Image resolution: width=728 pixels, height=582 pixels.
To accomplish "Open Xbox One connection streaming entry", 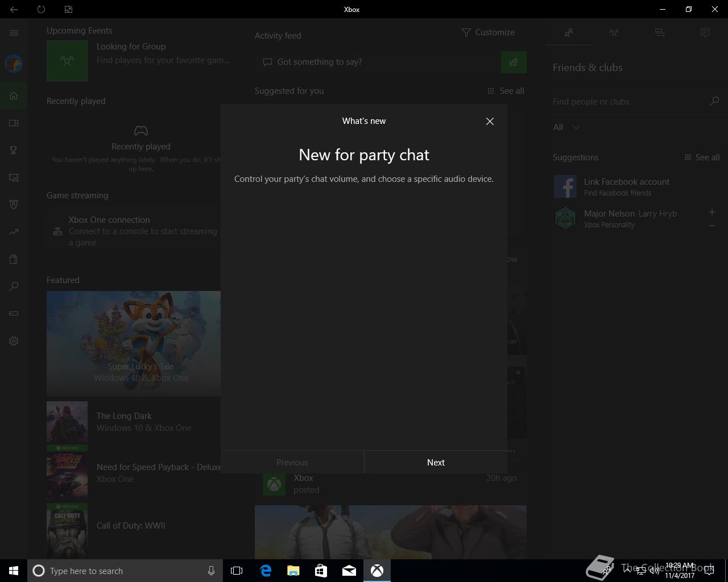I will 134,231.
